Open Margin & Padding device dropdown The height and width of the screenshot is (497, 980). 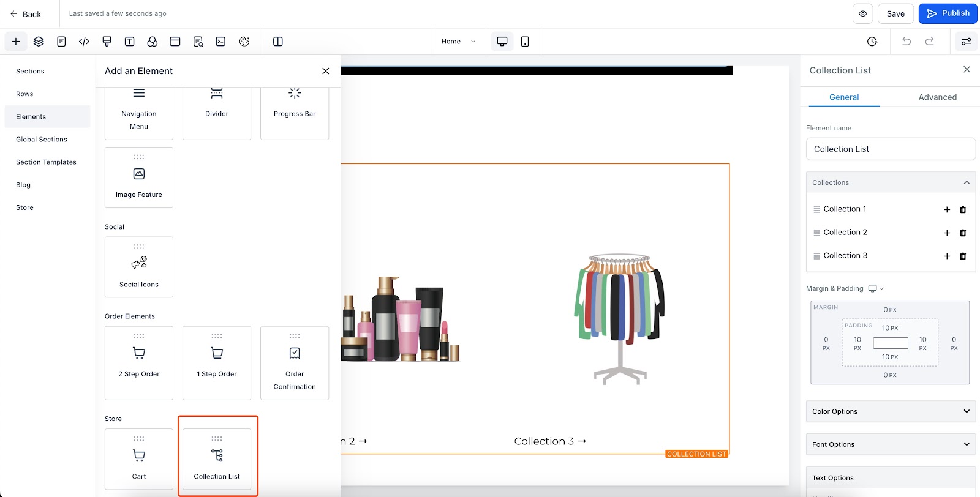pyautogui.click(x=876, y=288)
